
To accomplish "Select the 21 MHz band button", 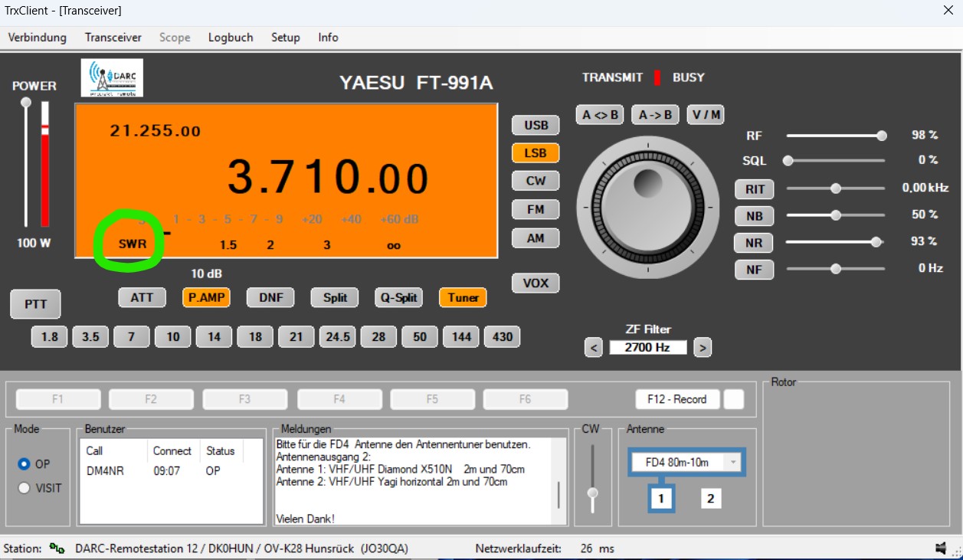I will [x=296, y=337].
